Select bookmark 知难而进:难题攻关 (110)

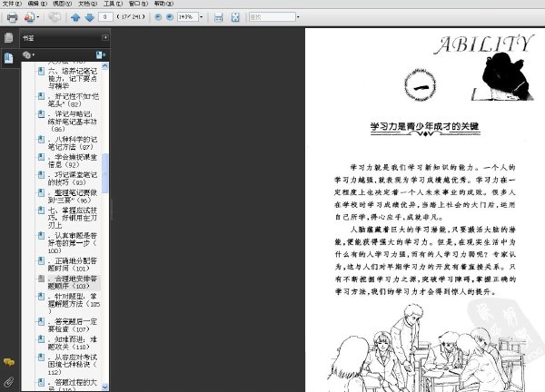73,343
